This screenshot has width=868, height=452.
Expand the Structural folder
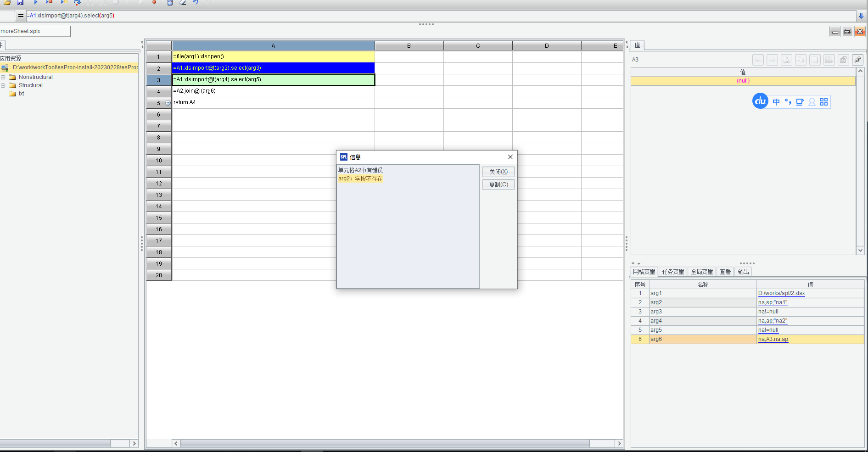pos(3,85)
